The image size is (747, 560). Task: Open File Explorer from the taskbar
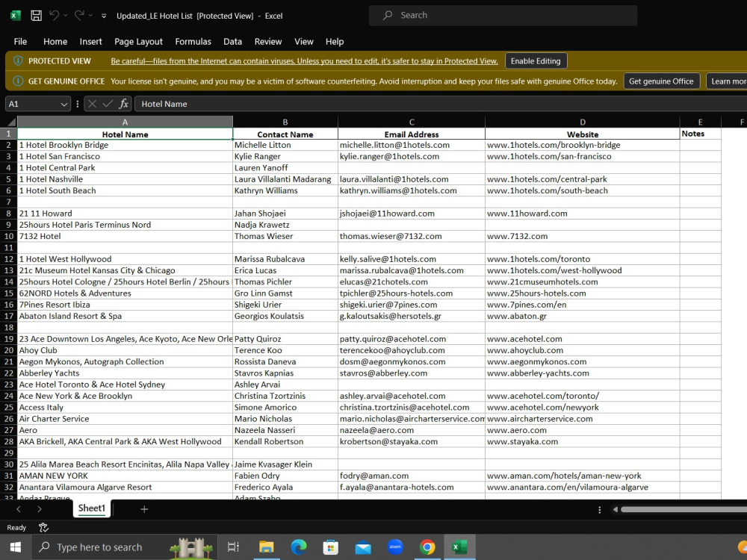tap(266, 547)
